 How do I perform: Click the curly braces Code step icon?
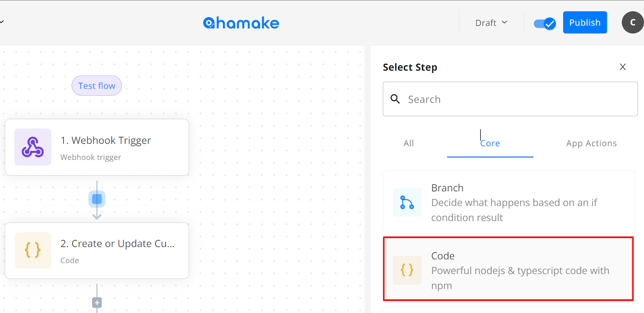33,250
